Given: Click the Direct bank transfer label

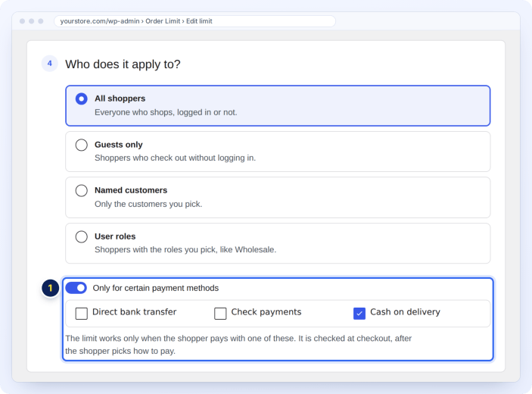Looking at the screenshot, I should [x=135, y=312].
